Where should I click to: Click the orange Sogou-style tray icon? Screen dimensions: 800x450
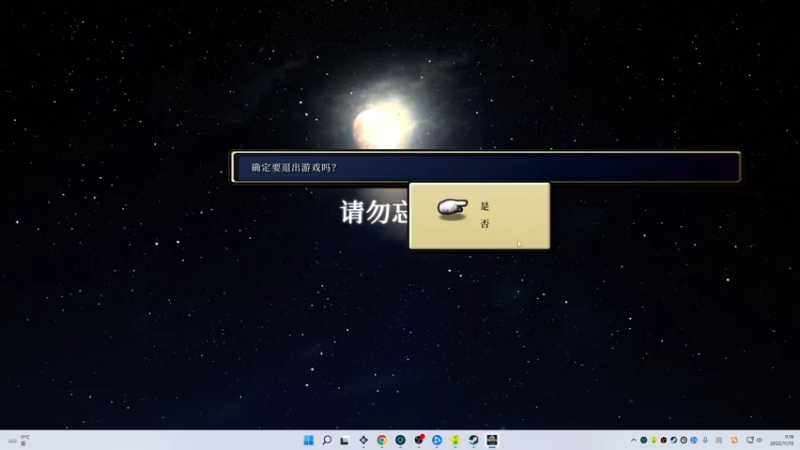[735, 440]
